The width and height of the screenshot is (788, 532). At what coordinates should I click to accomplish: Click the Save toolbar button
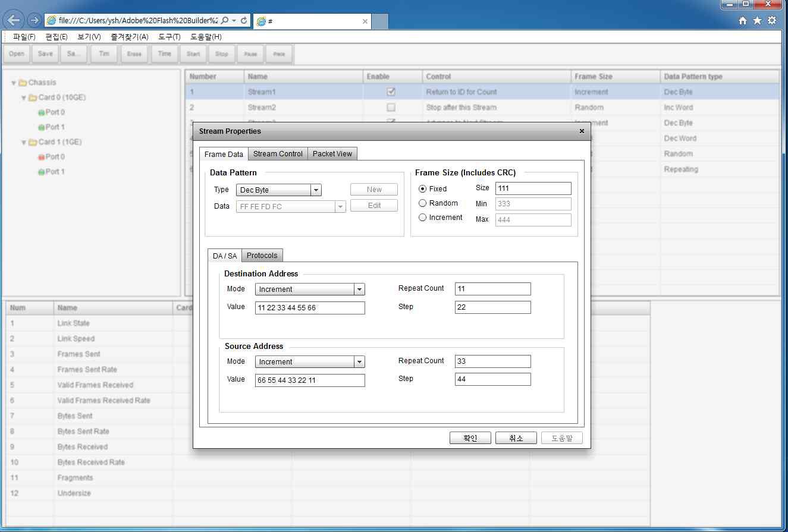[x=45, y=54]
